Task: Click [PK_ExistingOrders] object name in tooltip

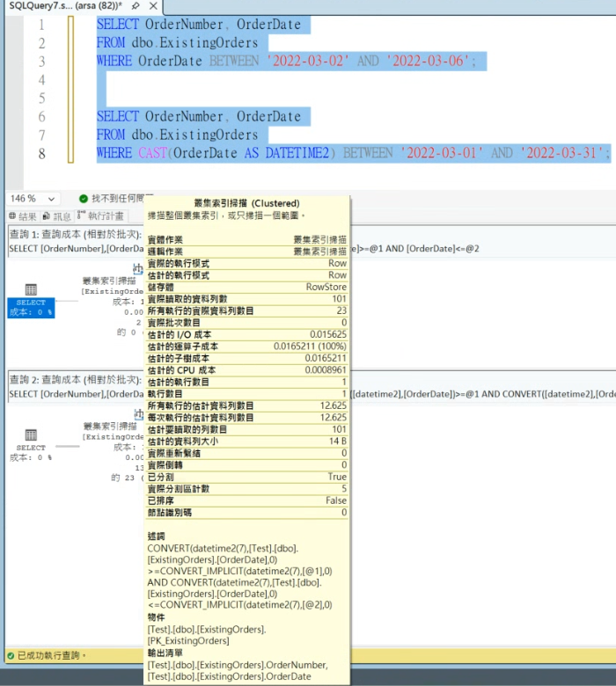Action: (188, 641)
